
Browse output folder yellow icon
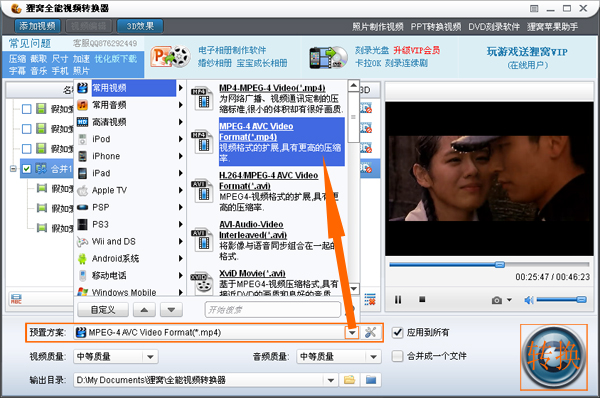coord(349,380)
